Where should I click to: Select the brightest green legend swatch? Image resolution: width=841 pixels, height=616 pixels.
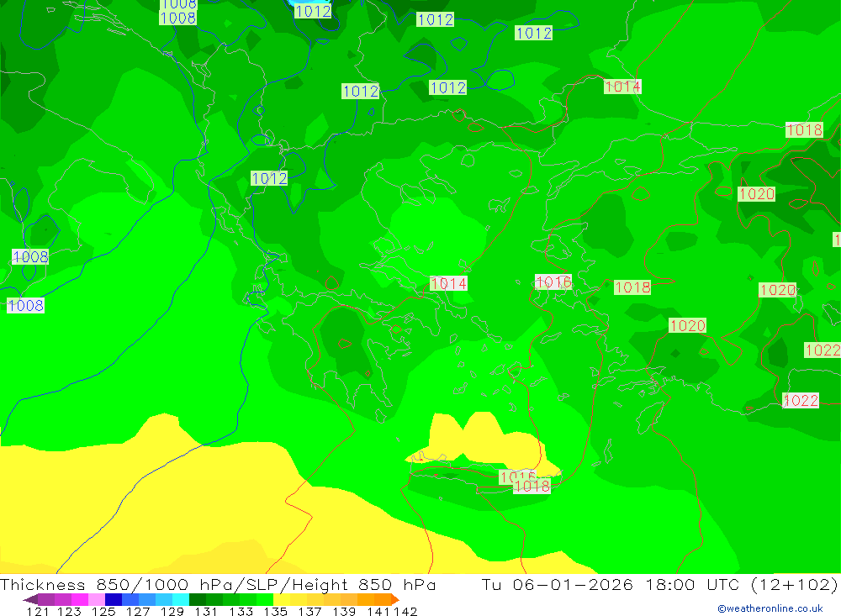pos(265,599)
